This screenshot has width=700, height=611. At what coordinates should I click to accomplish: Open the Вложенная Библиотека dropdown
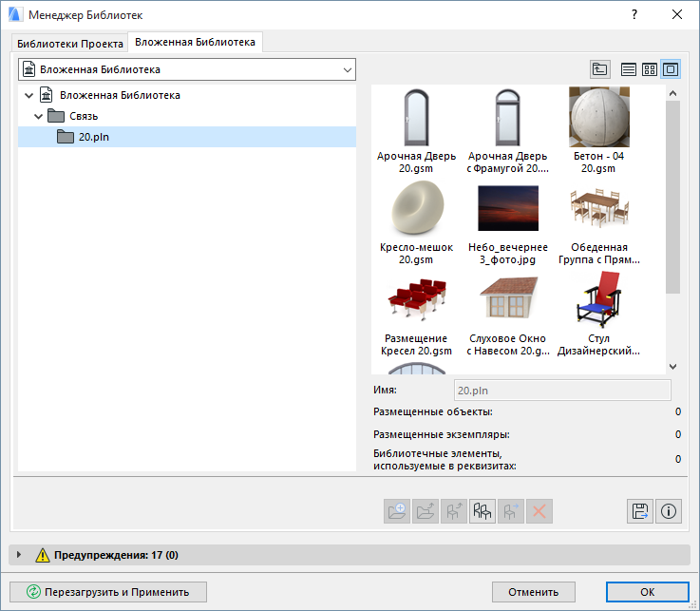point(187,69)
